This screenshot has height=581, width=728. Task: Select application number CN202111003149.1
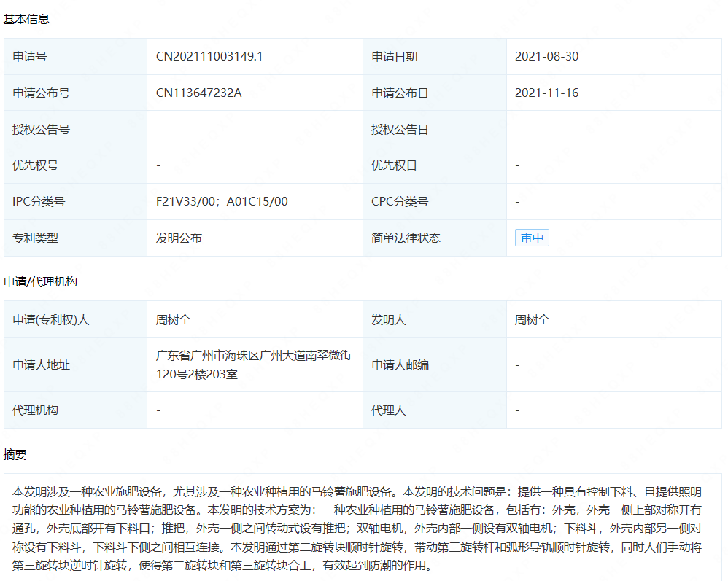[x=209, y=57]
